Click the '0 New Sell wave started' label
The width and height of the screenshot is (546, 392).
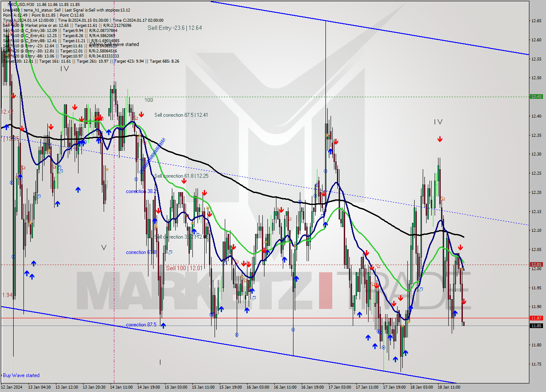[x=114, y=44]
